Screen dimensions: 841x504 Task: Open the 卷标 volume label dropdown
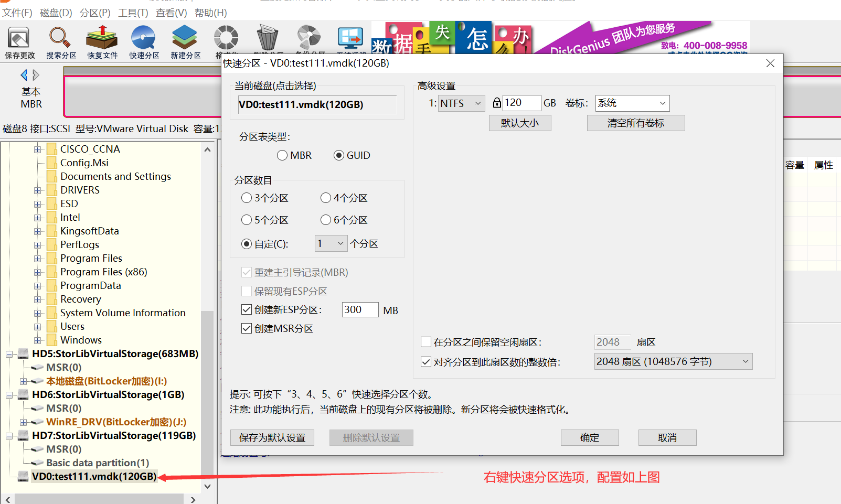point(632,103)
